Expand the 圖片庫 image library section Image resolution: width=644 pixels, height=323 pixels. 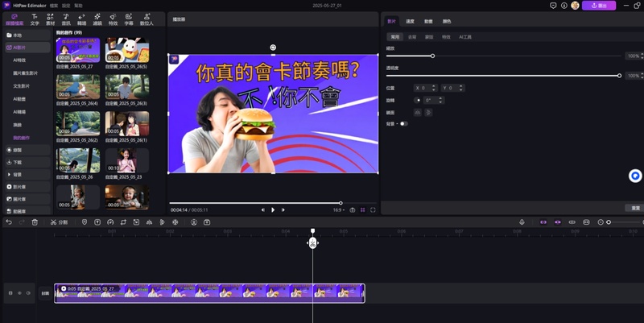click(x=27, y=199)
